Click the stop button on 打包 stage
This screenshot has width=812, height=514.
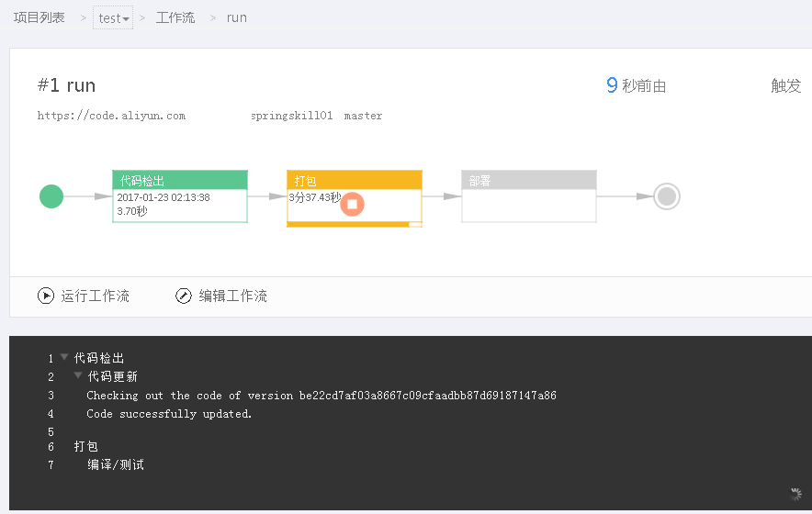[x=352, y=204]
